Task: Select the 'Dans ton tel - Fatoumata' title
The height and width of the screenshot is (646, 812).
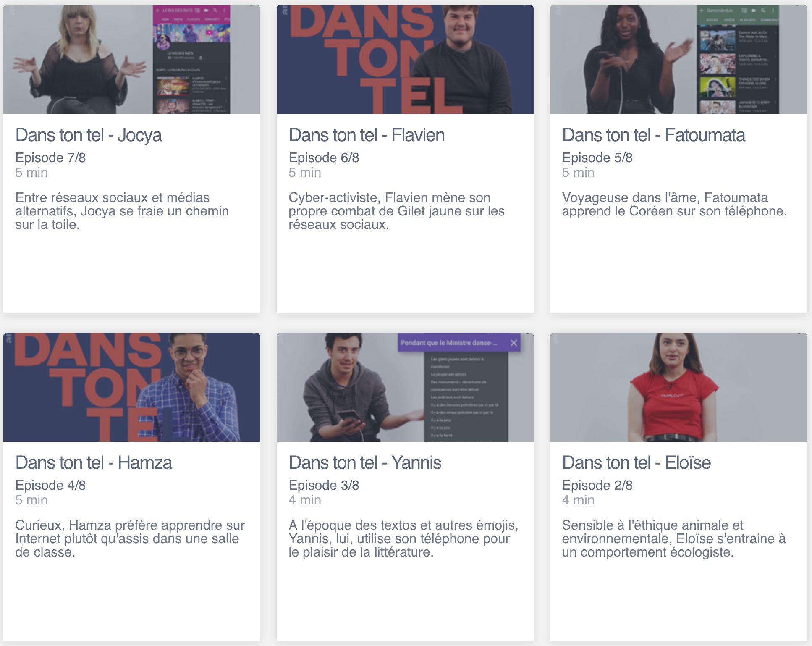Action: [653, 135]
